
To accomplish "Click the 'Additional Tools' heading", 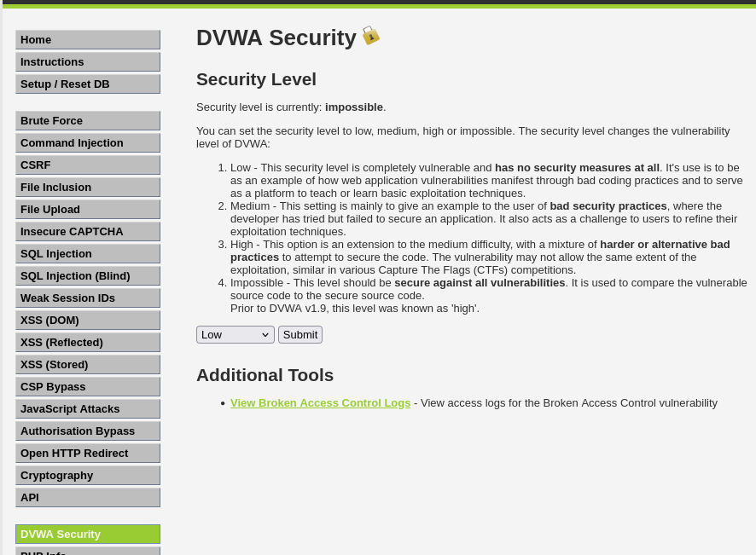I will pos(265,375).
